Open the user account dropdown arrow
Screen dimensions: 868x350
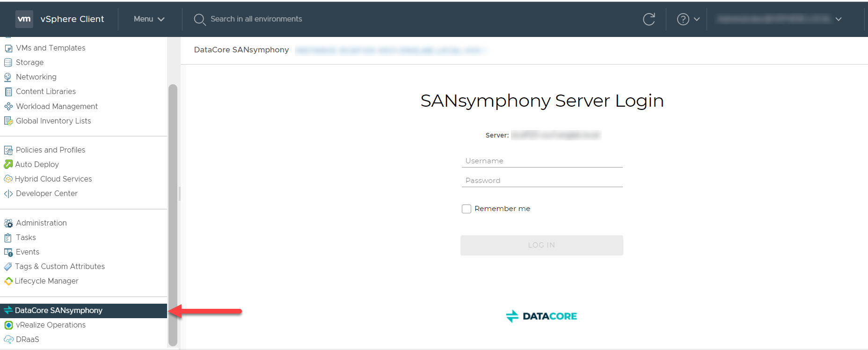[839, 19]
